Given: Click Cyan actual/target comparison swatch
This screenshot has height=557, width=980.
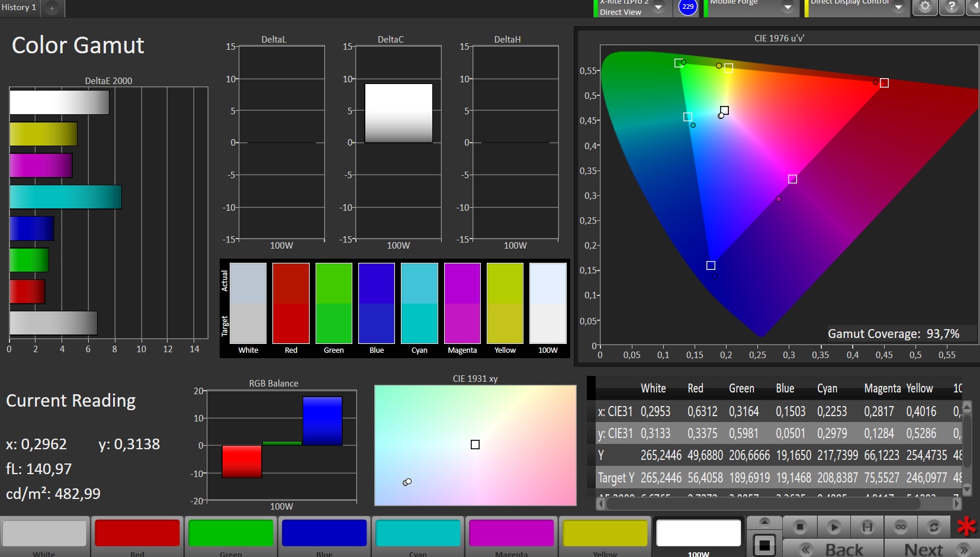Looking at the screenshot, I should tap(419, 303).
